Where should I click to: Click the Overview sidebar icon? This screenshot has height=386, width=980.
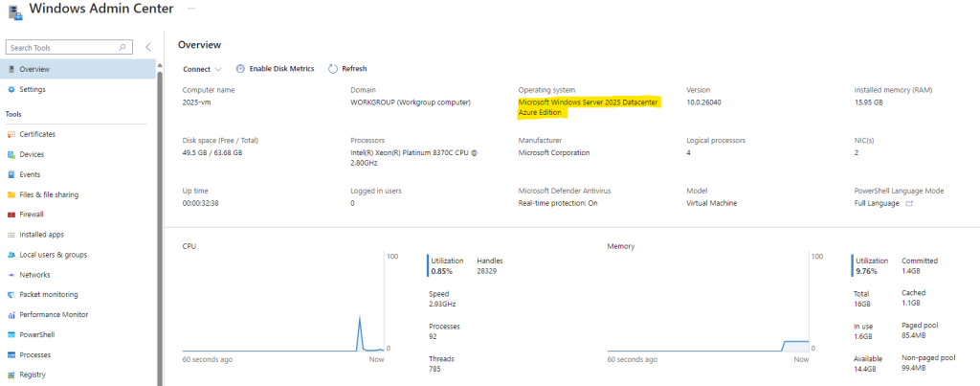(x=11, y=70)
